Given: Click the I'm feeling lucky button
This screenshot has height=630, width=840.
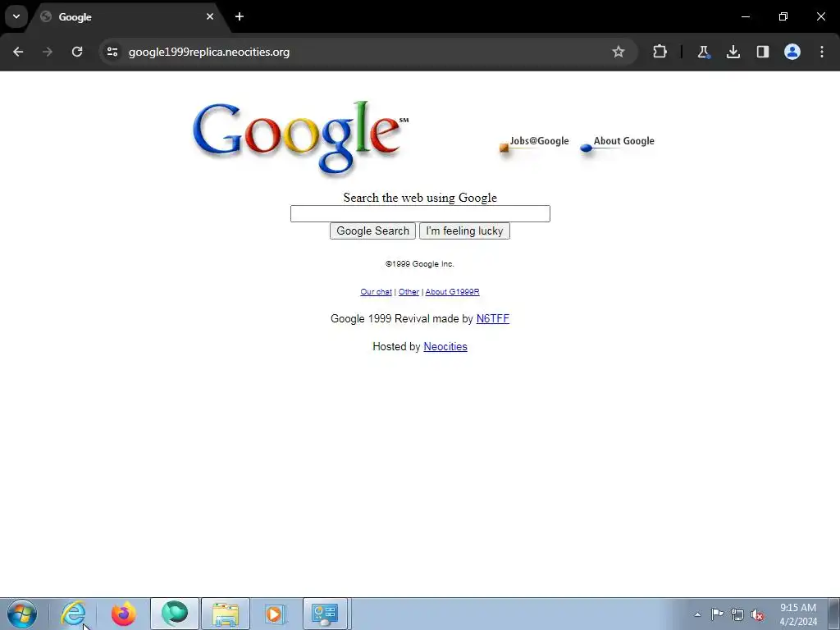Looking at the screenshot, I should pos(464,231).
